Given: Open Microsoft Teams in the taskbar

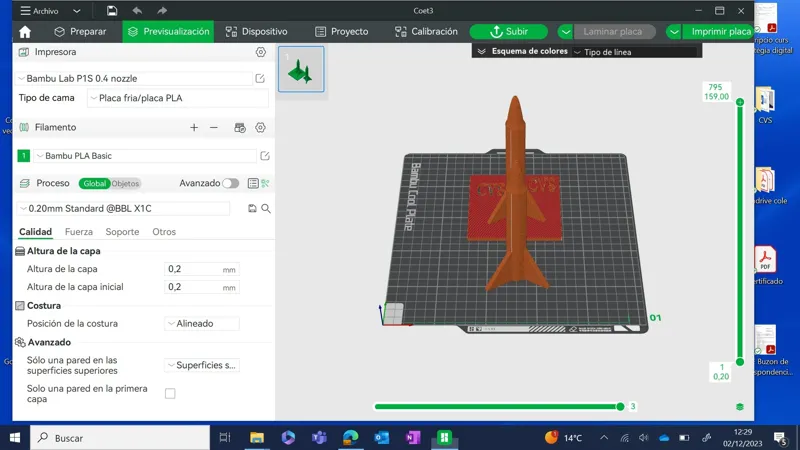Looking at the screenshot, I should 319,437.
